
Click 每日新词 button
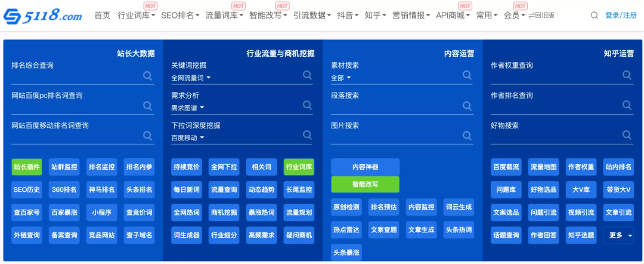187,189
